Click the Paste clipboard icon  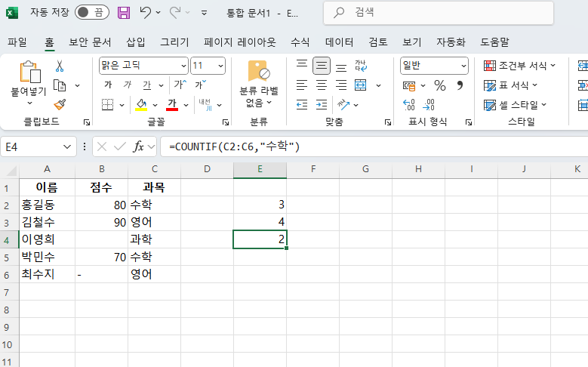[x=30, y=72]
